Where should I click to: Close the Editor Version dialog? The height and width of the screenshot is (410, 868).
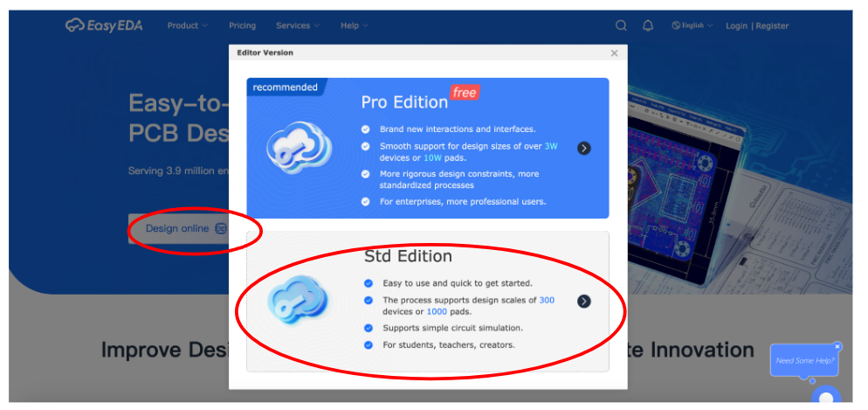pos(614,53)
